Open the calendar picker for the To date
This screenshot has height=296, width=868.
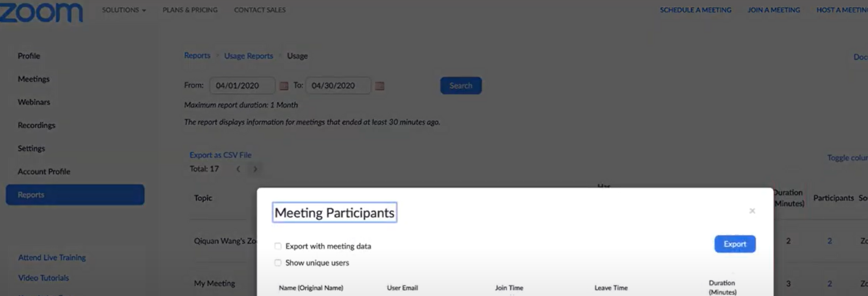(x=379, y=86)
